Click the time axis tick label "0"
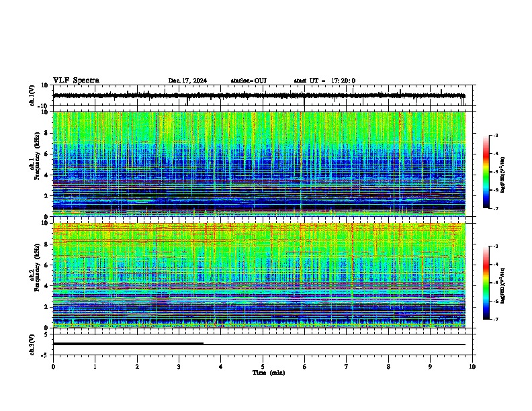 [x=53, y=367]
